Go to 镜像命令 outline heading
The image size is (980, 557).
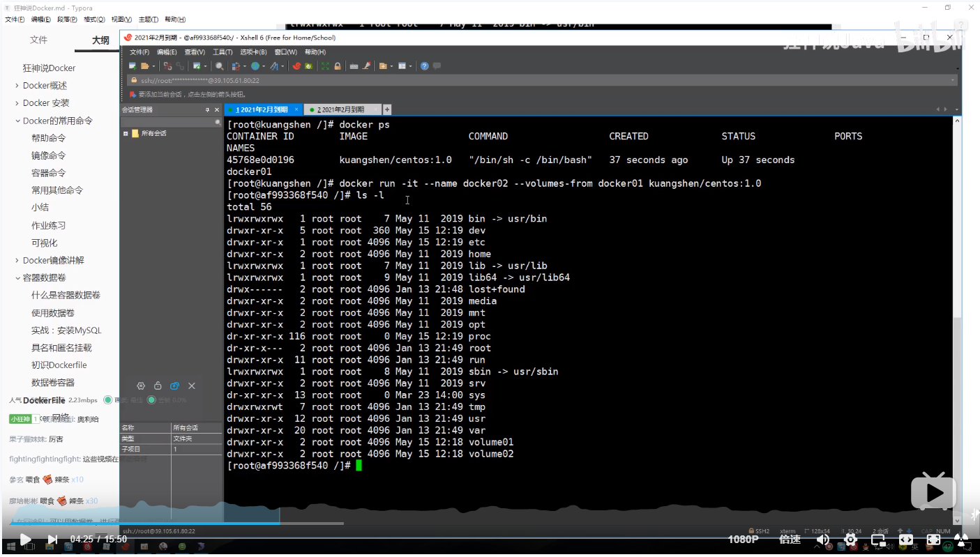coord(48,155)
